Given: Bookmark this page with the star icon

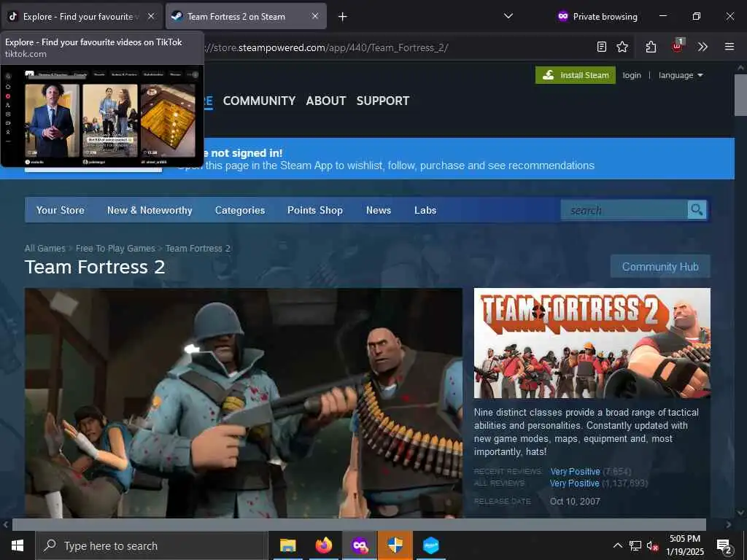Looking at the screenshot, I should point(622,47).
